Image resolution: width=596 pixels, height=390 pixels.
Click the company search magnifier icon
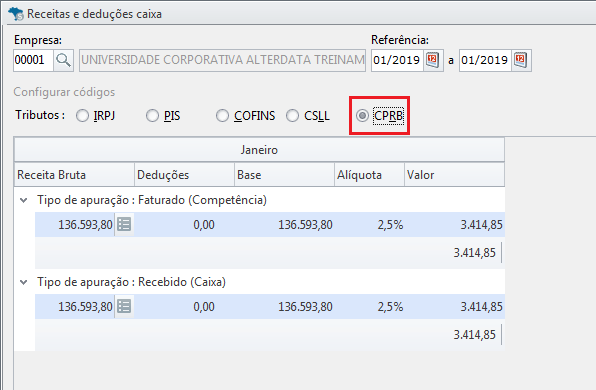pos(63,60)
